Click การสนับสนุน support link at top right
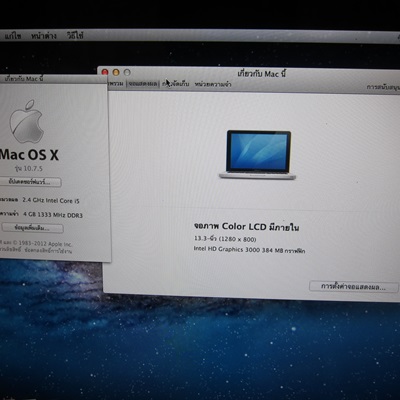The image size is (400, 400). click(x=383, y=87)
